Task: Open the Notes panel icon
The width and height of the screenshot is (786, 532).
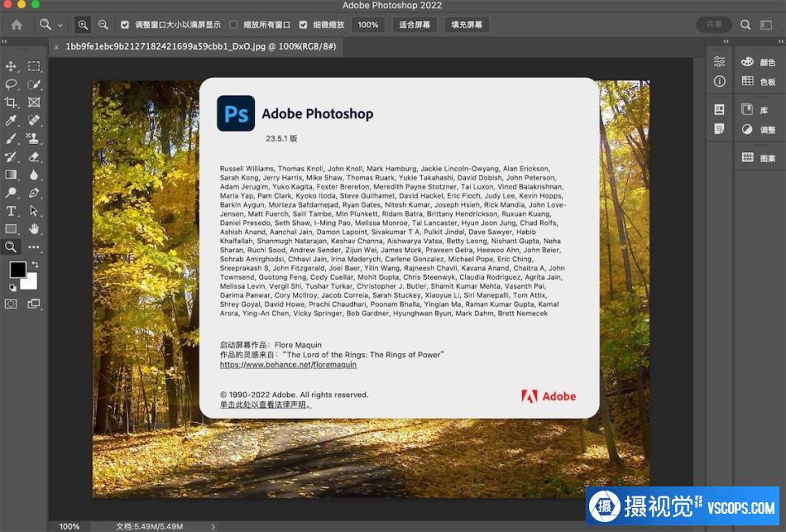Action: (719, 129)
